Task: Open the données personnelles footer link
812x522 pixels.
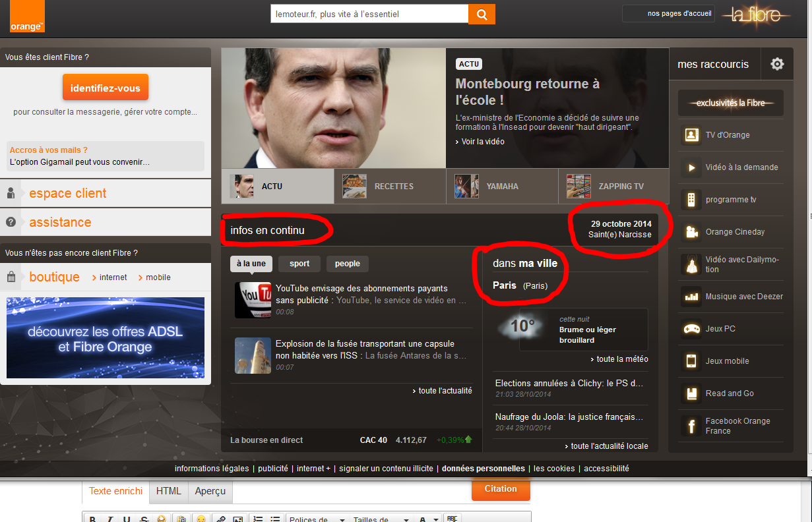Action: (484, 469)
